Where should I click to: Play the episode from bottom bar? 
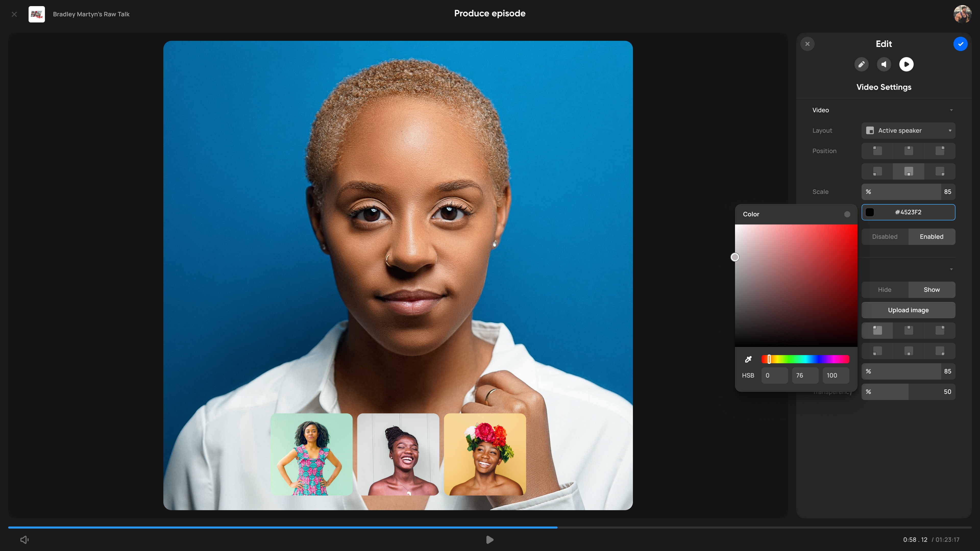point(490,540)
